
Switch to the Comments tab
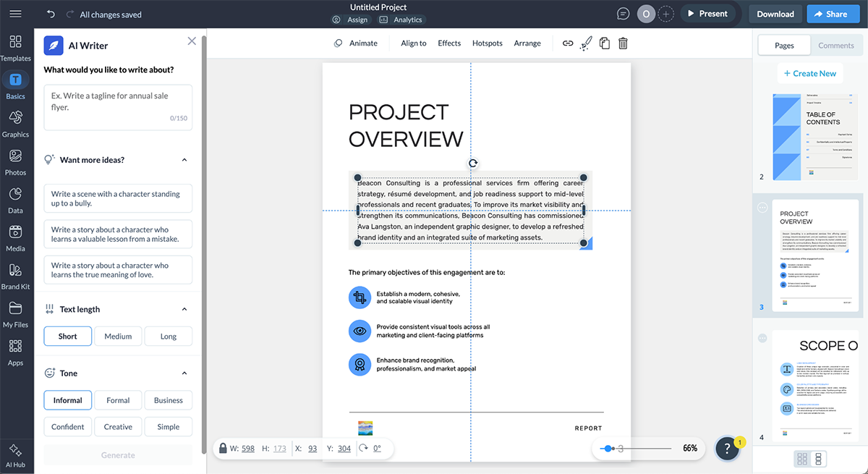[x=836, y=45]
